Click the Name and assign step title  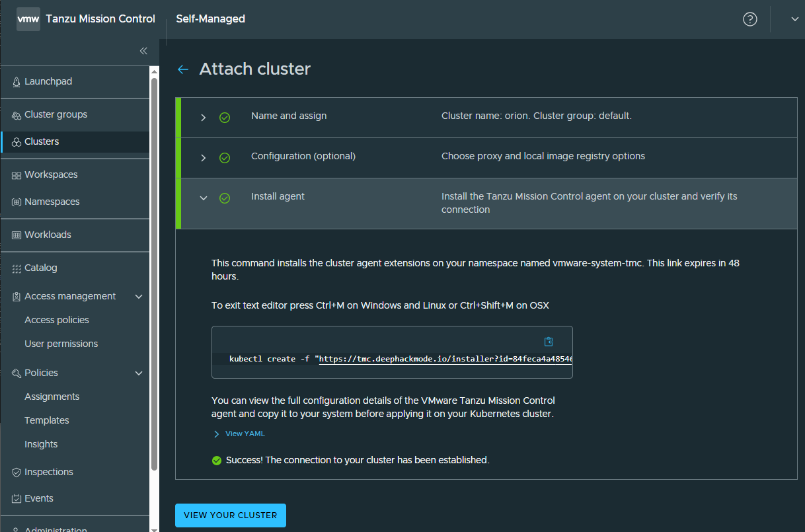tap(289, 116)
